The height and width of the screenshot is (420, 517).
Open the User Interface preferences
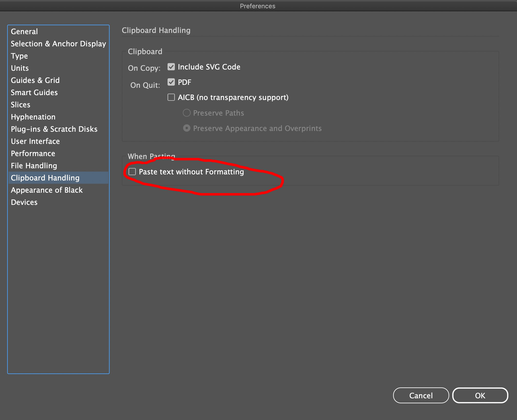pos(35,141)
